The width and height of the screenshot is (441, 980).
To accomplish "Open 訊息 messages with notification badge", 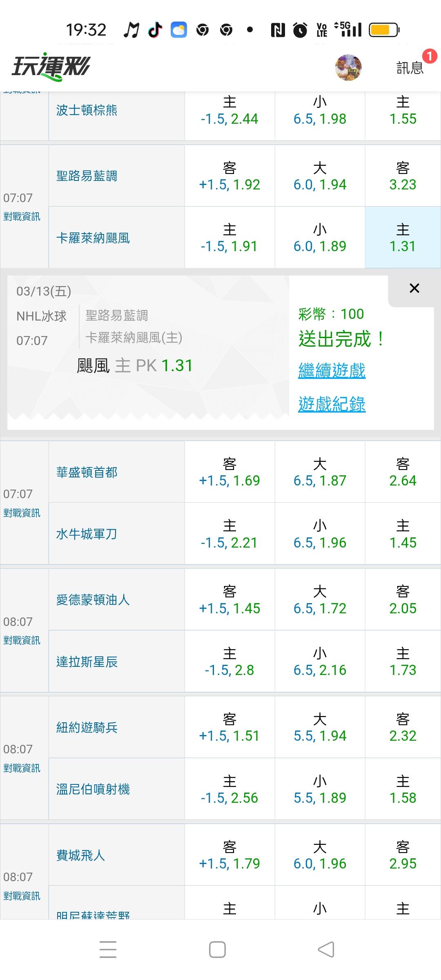I will [x=410, y=67].
